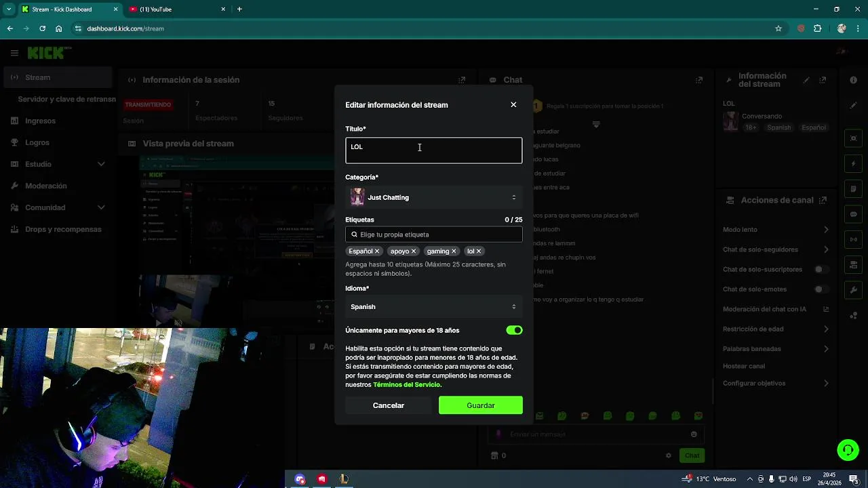Remove the Español tag

coord(377,251)
